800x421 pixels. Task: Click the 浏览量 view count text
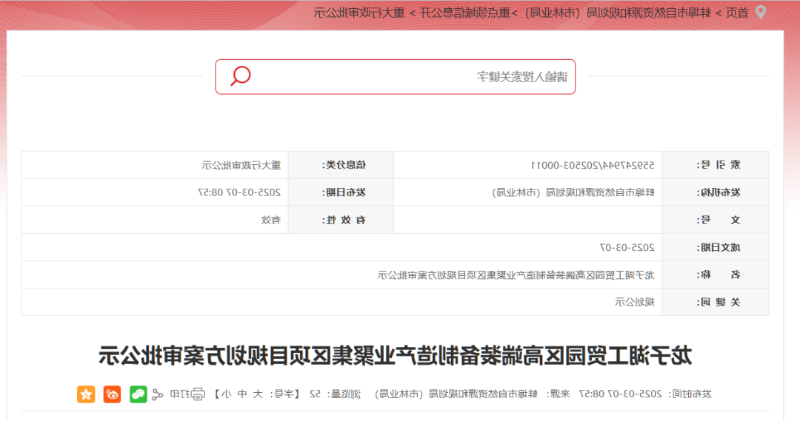point(335,394)
